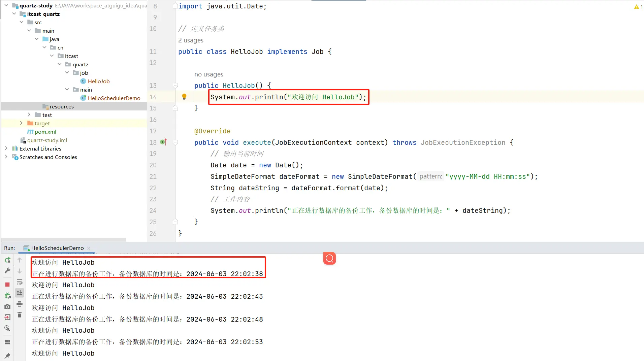Click the wrench icon to edit run configuration
The image size is (644, 361).
point(7,270)
